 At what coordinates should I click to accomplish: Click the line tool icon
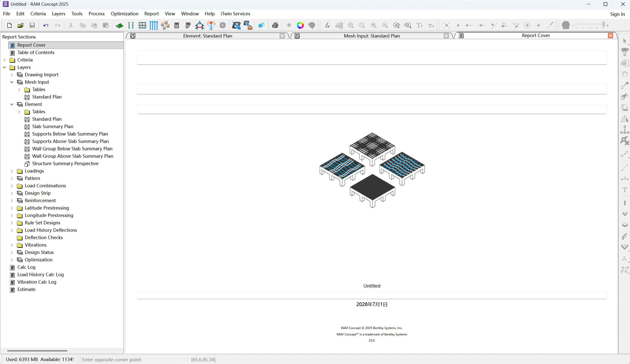pyautogui.click(x=625, y=168)
